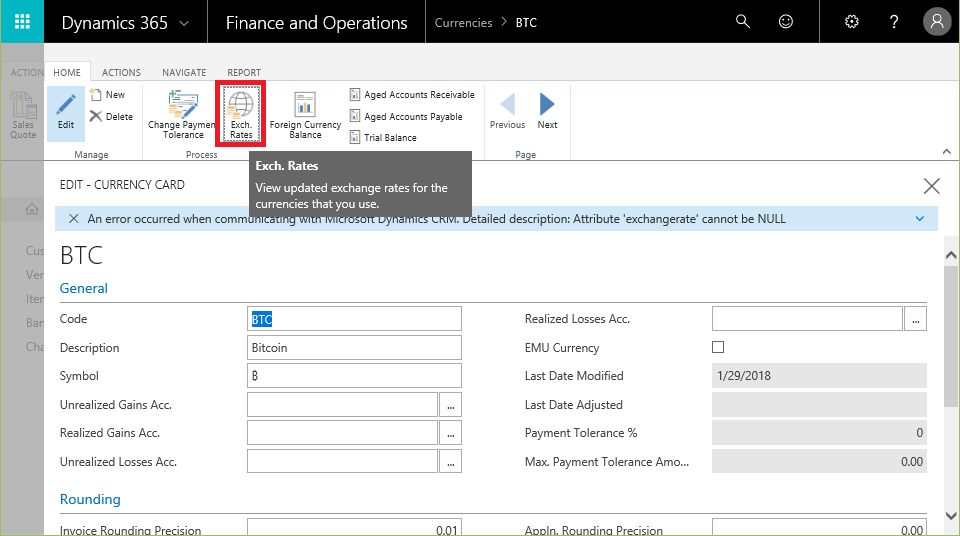
Task: Click the dimmed Sales Quote icon
Action: click(23, 115)
